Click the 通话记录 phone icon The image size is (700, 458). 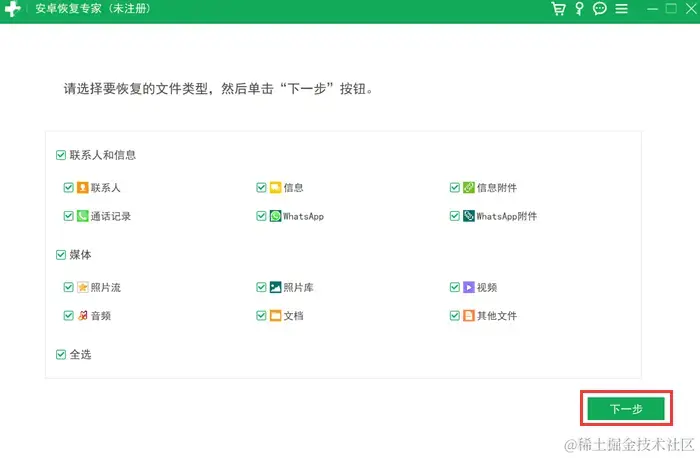82,216
